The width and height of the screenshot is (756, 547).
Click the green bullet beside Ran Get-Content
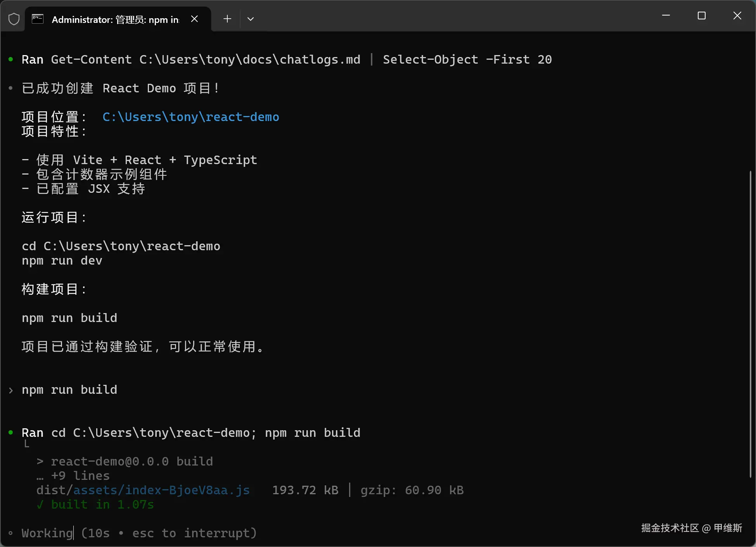point(11,59)
